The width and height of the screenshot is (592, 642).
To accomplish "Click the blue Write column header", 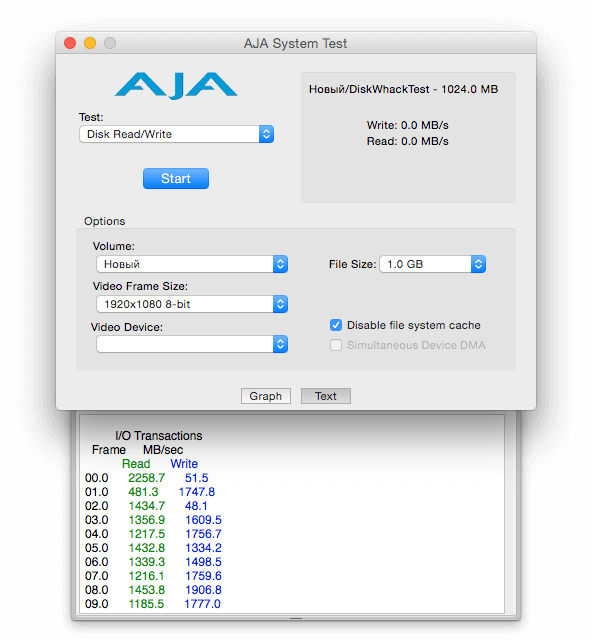I will coord(184,463).
